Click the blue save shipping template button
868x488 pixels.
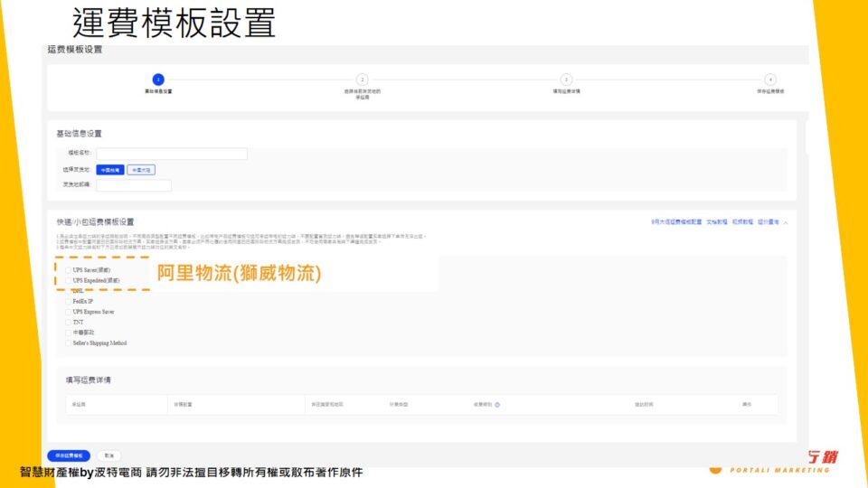tap(69, 455)
